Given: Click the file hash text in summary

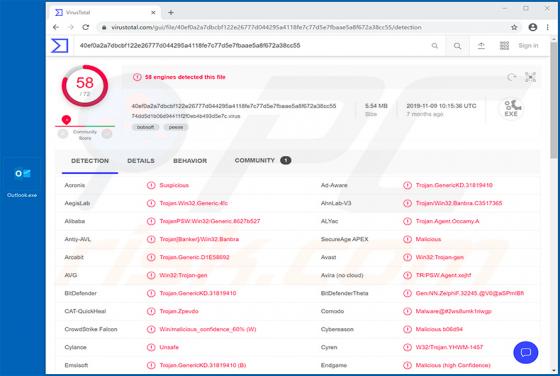Looking at the screenshot, I should [234, 106].
